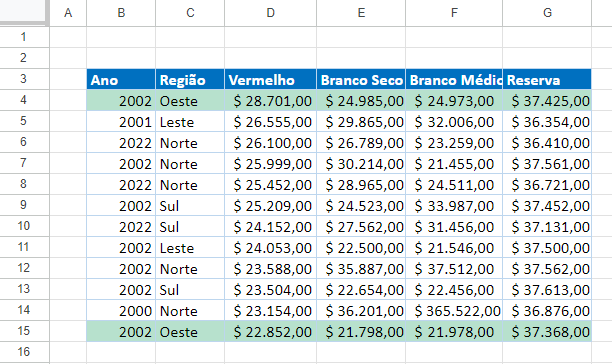The image size is (612, 364).
Task: Click the select-all corner box
Action: click(24, 12)
